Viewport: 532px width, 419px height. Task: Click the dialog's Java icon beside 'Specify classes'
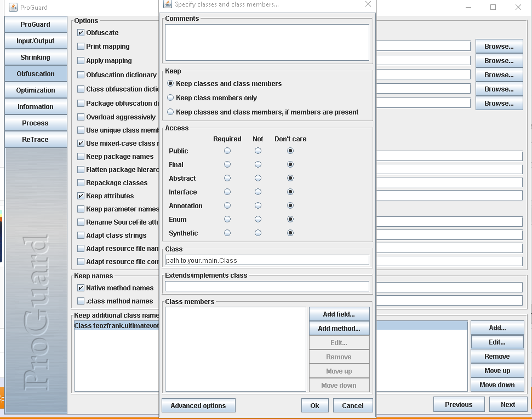click(x=167, y=4)
